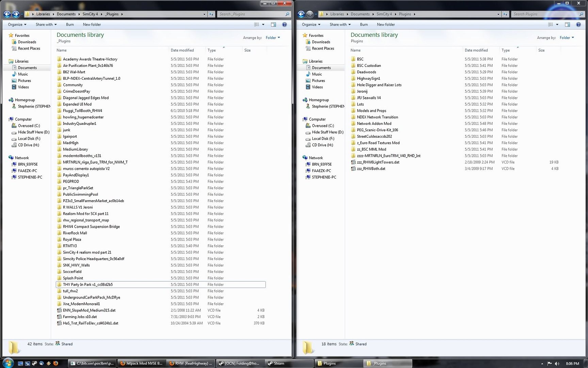Viewport: 588px width, 368px height.
Task: Select Videos library in left window sidebar
Action: click(23, 87)
